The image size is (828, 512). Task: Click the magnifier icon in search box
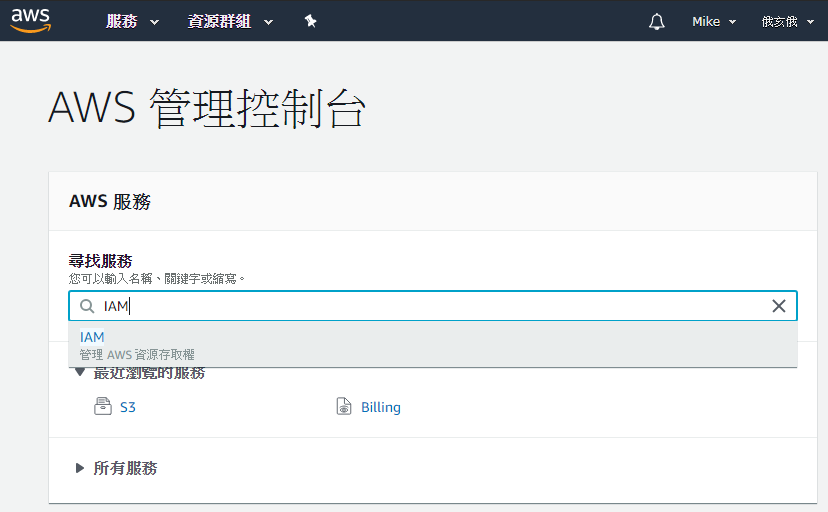pyautogui.click(x=87, y=306)
